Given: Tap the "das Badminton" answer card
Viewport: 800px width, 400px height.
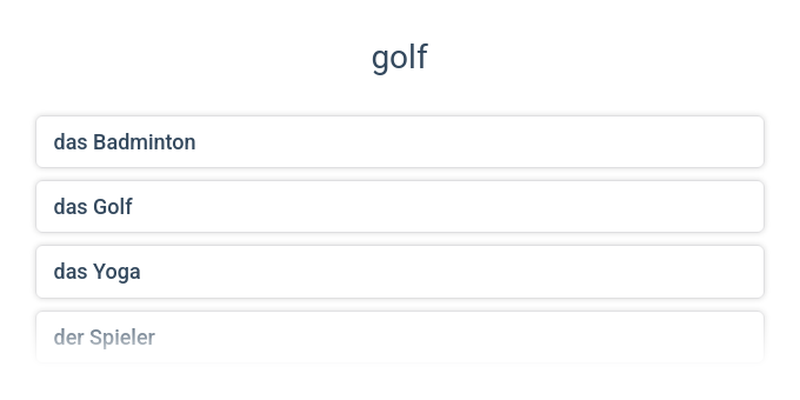Looking at the screenshot, I should tap(400, 142).
